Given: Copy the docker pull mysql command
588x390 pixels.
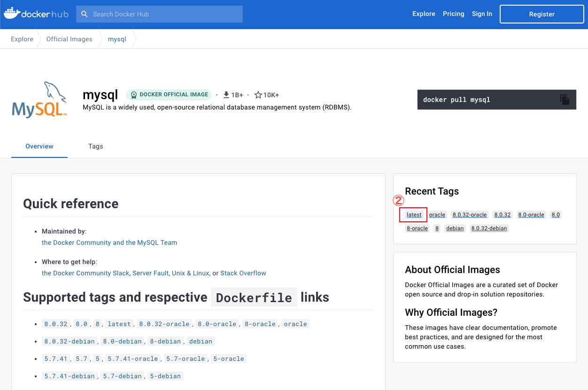Looking at the screenshot, I should [565, 100].
